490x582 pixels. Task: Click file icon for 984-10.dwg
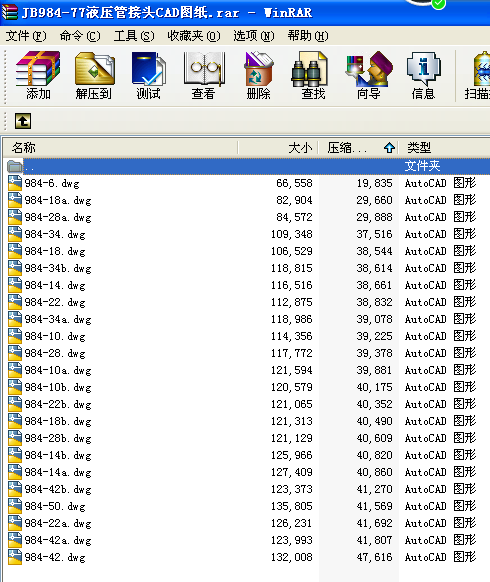pos(15,336)
